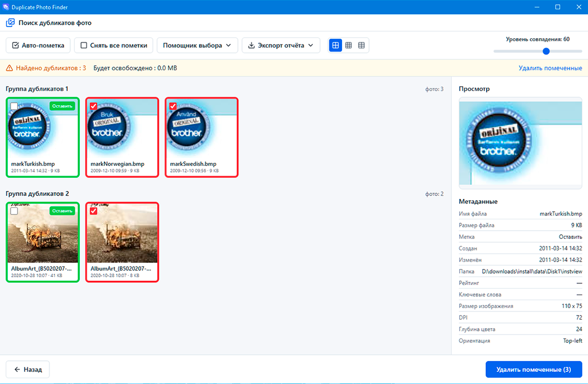This screenshot has height=384, width=588.
Task: Click the download icon on Экспорт отчёта
Action: pyautogui.click(x=251, y=46)
